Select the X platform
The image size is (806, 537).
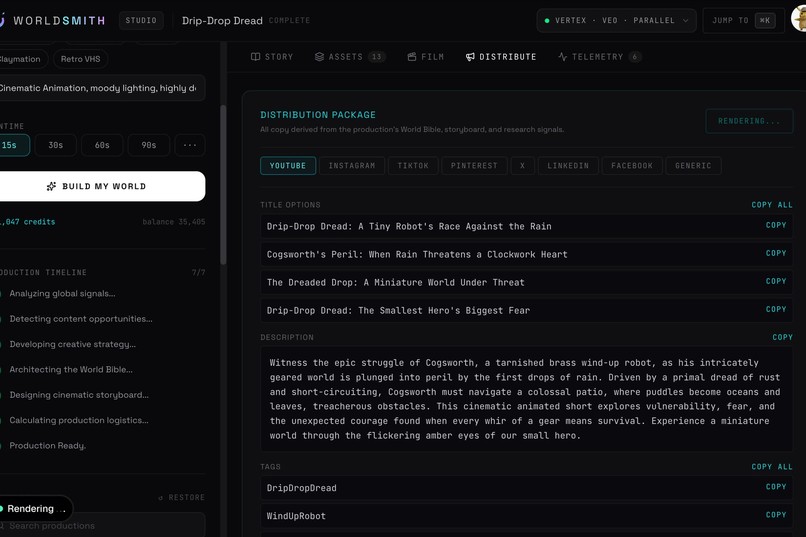tap(523, 165)
